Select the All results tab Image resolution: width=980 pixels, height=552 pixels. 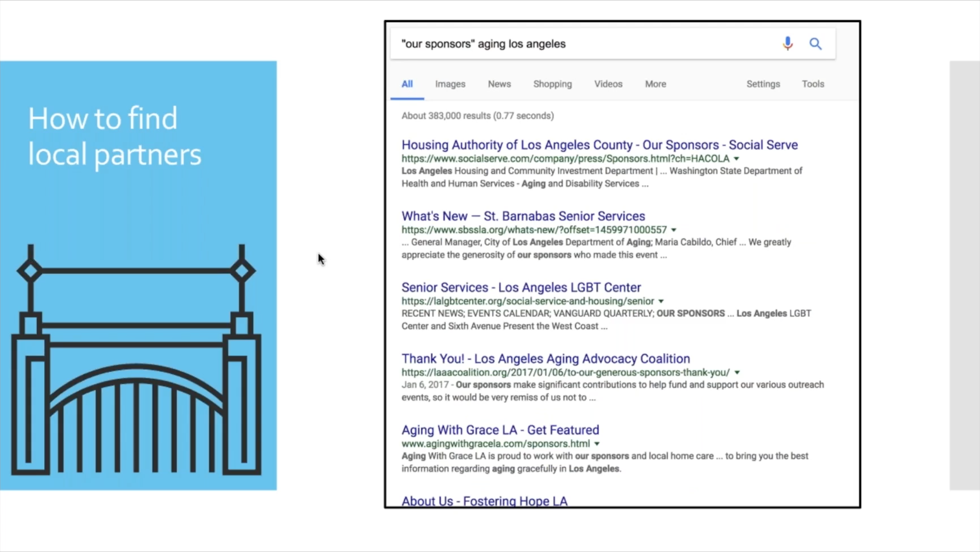[407, 84]
